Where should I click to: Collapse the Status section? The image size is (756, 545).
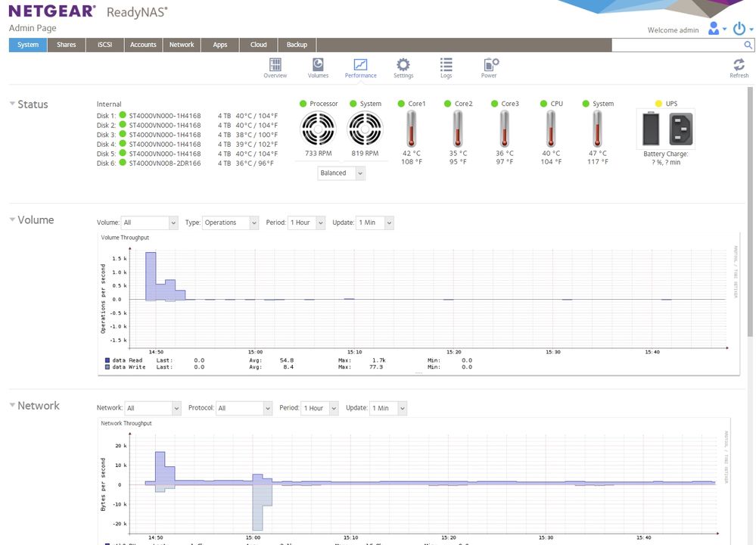(x=12, y=104)
